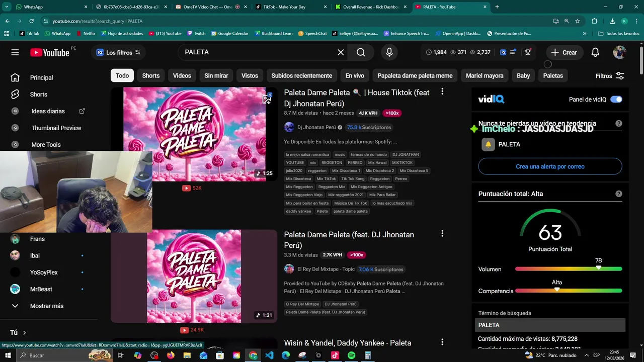Open more options for first Paleta video
The image size is (644, 362).
[442, 92]
